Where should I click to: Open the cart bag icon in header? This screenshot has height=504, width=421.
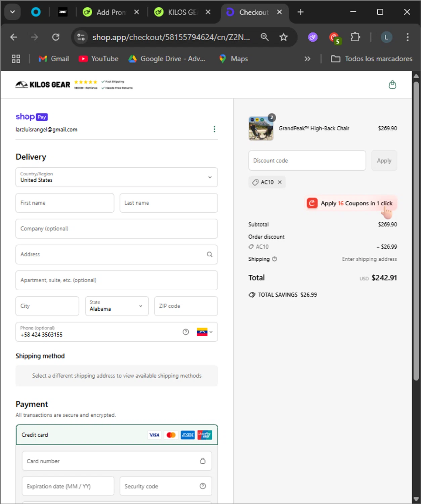point(392,85)
